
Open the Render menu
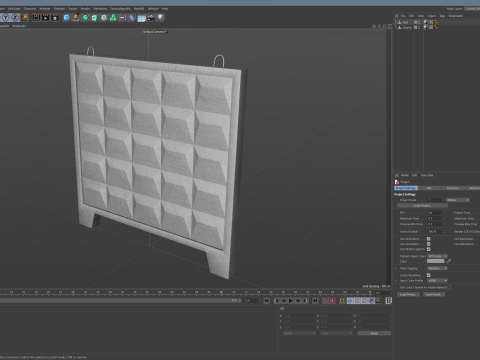point(85,8)
